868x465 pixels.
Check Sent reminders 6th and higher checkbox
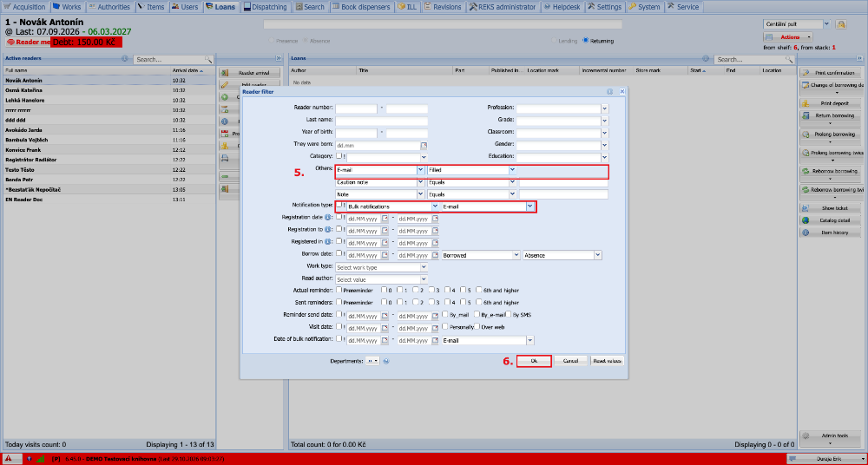coord(479,303)
